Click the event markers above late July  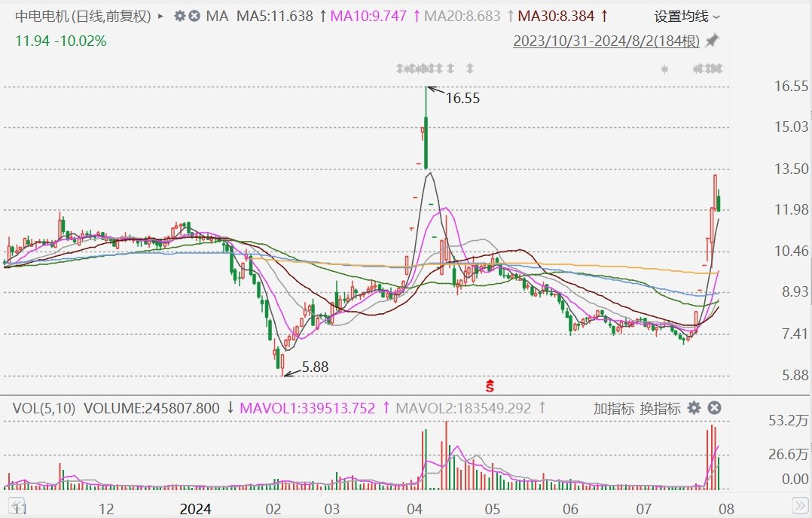tap(707, 69)
